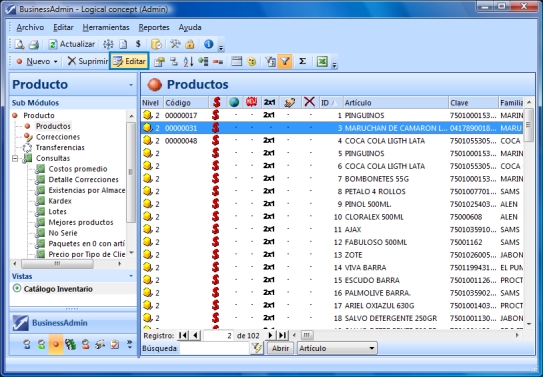Click the Abrir button

click(x=280, y=348)
